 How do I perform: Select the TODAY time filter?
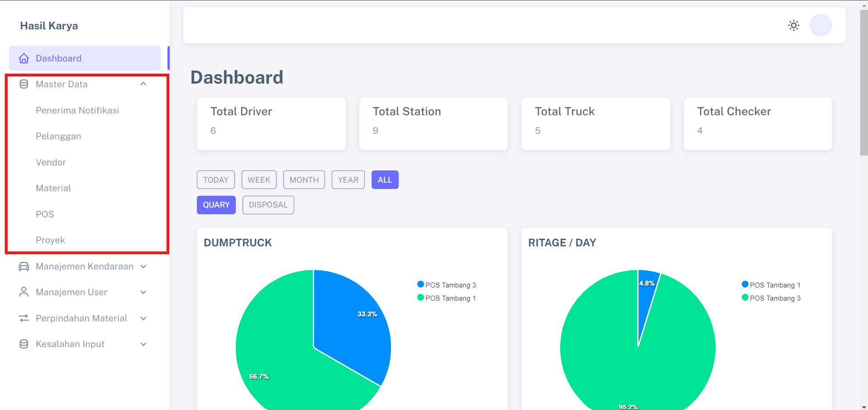click(x=215, y=179)
